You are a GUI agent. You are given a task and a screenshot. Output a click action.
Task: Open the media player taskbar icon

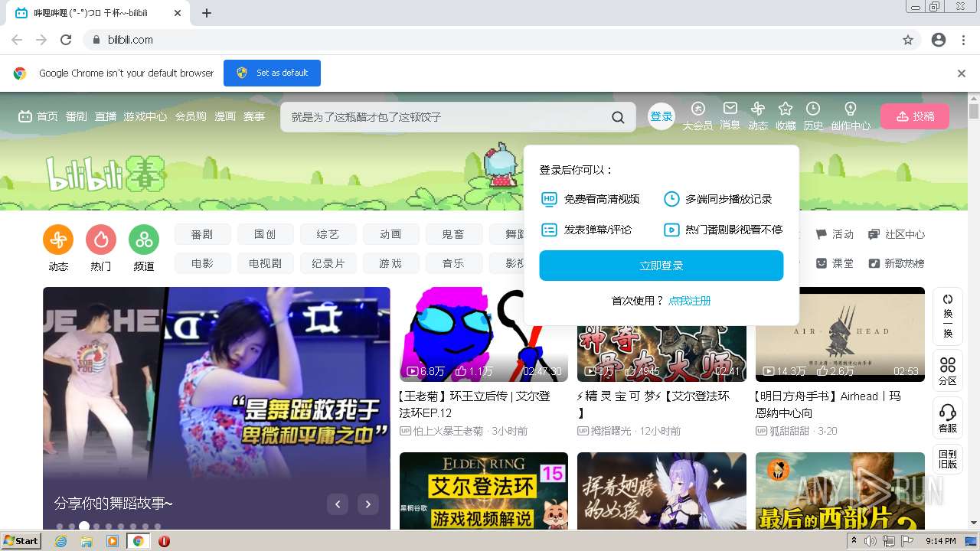pos(113,541)
